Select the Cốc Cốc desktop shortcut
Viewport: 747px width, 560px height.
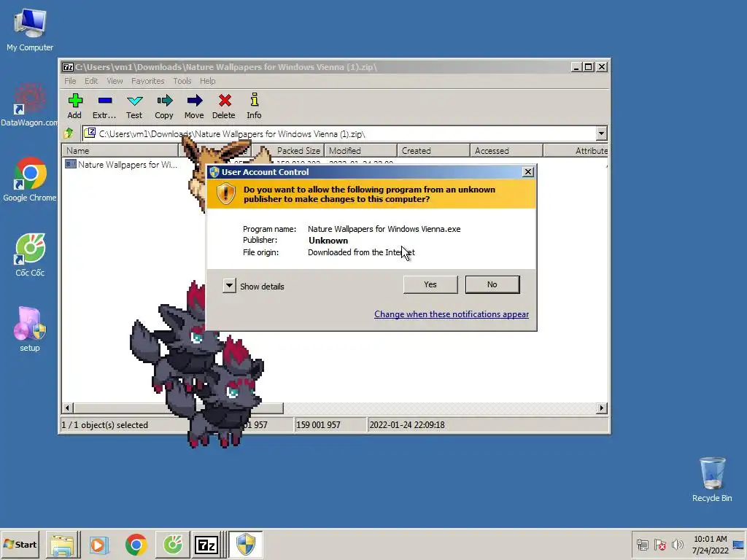tap(29, 254)
